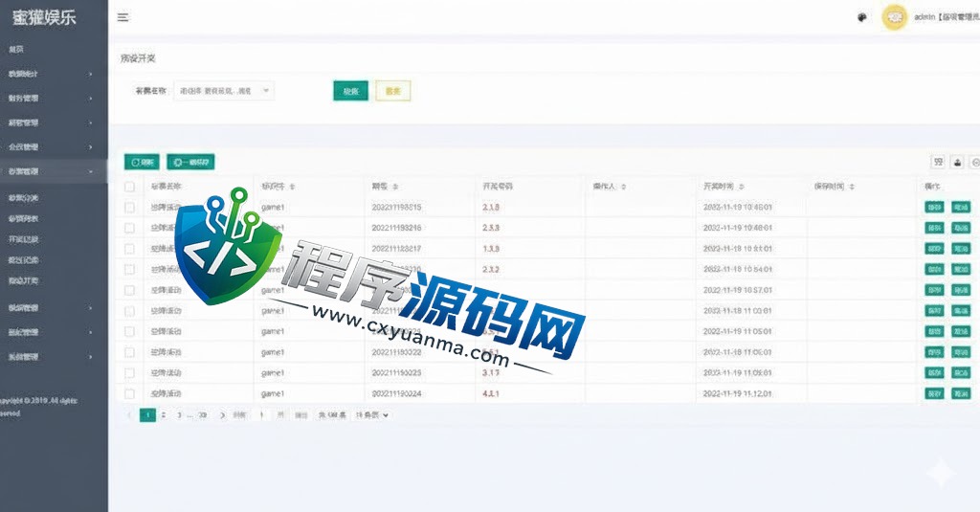Toggle the select-all checkbox in table header
This screenshot has width=980, height=512.
(129, 187)
